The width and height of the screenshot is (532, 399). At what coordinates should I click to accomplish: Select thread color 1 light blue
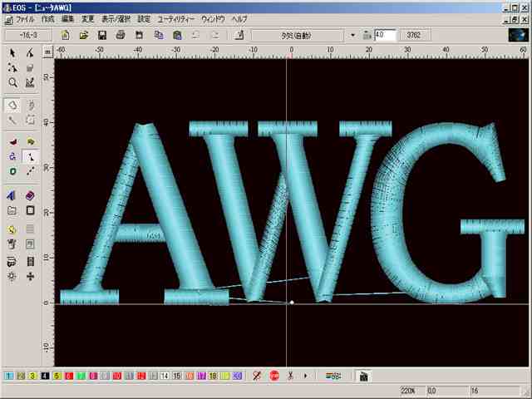[x=9, y=376]
